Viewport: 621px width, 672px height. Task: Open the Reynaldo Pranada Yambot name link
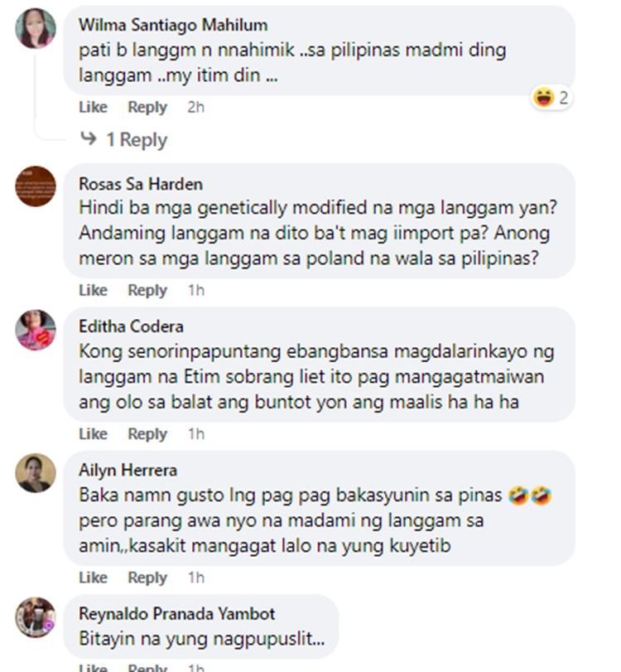[x=176, y=614]
